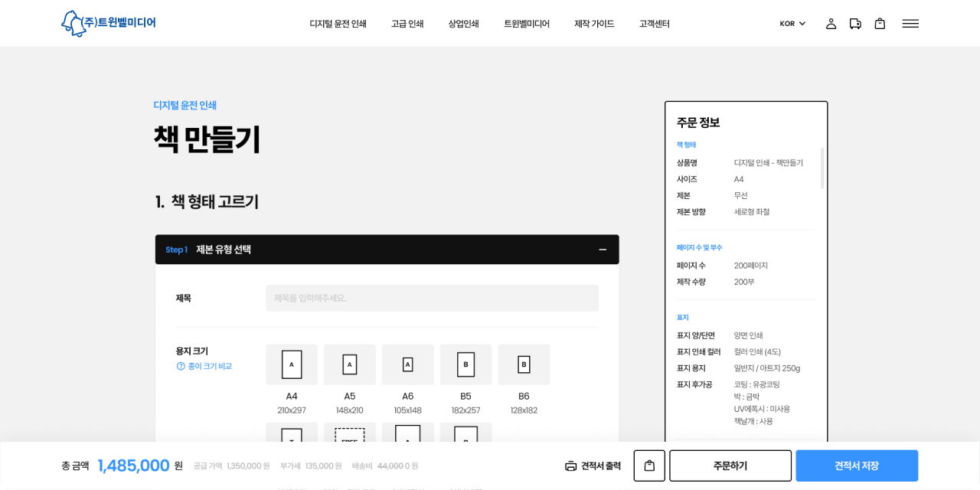Image resolution: width=980 pixels, height=490 pixels.
Task: Open the 디지털 윤전 인쇄 menu
Action: (338, 24)
